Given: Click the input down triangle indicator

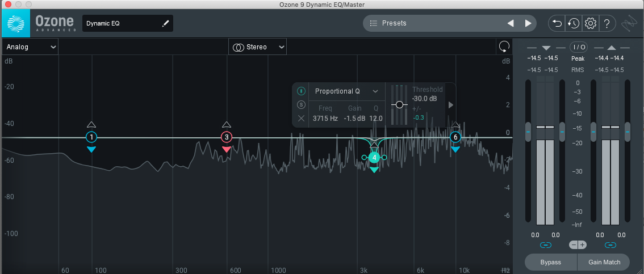Looking at the screenshot, I should click(546, 48).
